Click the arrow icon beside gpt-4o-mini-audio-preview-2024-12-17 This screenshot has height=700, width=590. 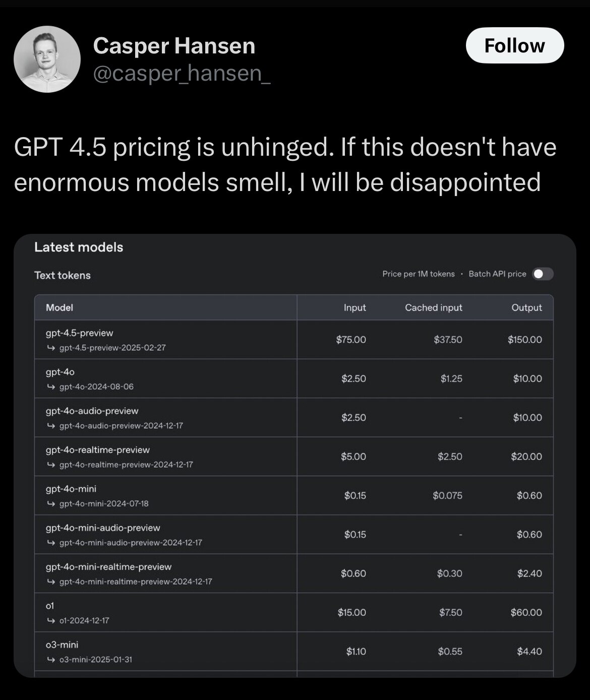[50, 543]
